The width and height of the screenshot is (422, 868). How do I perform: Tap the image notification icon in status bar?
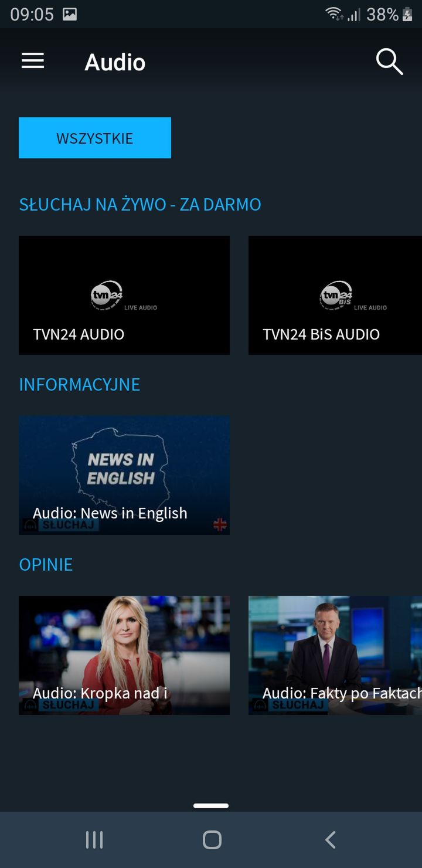point(70,14)
